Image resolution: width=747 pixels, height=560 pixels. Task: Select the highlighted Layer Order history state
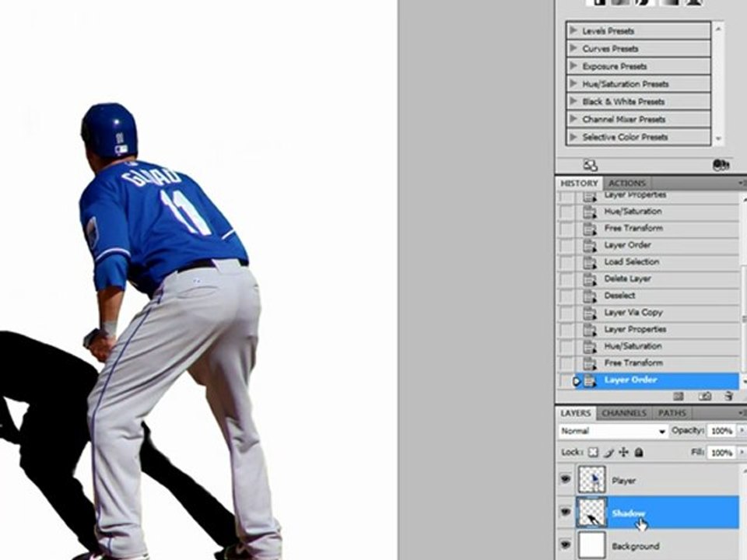658,380
